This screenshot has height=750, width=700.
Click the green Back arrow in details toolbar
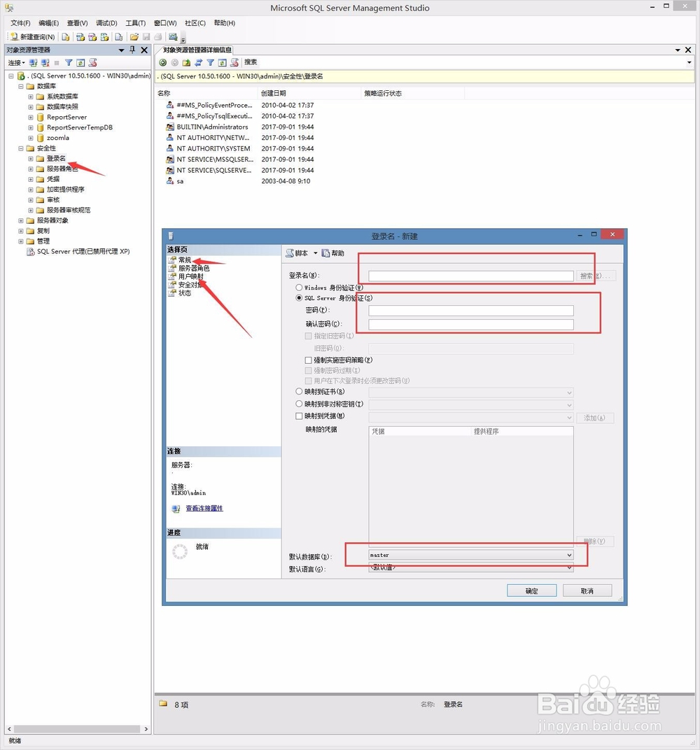point(162,62)
